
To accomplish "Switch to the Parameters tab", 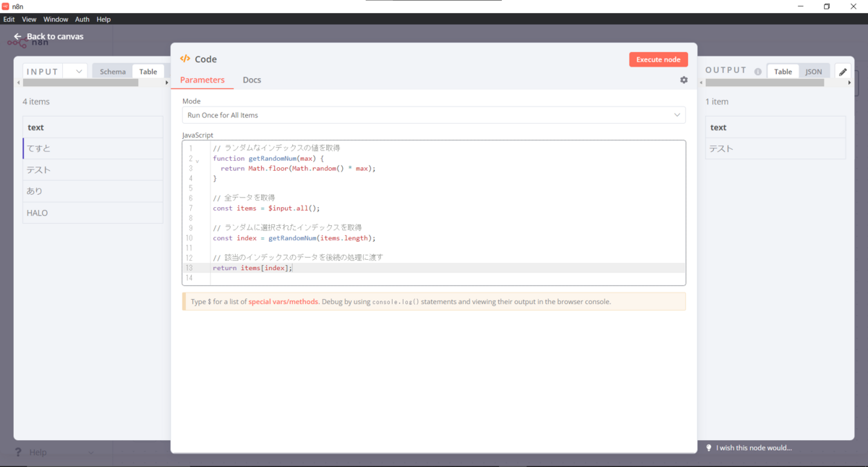I will (203, 80).
